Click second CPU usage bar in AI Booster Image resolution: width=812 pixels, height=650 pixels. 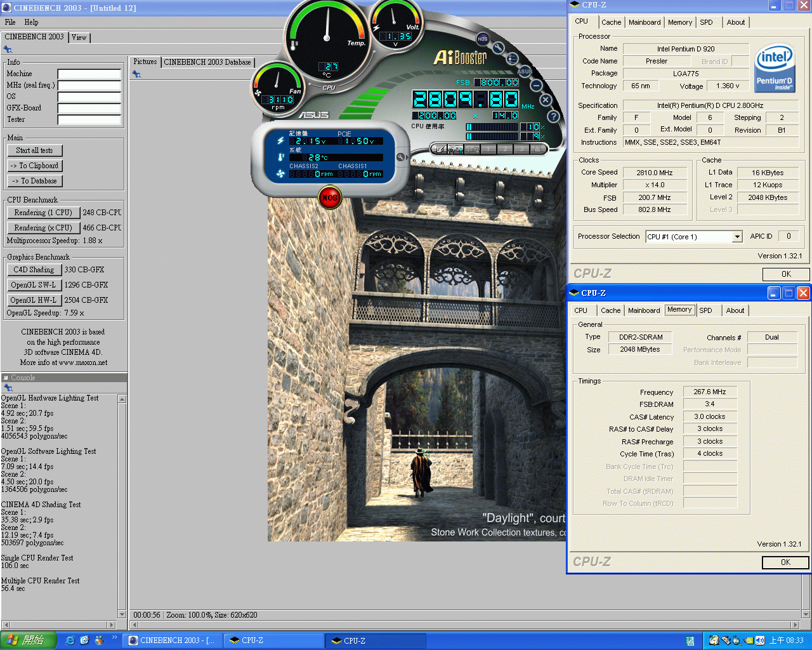(492, 136)
